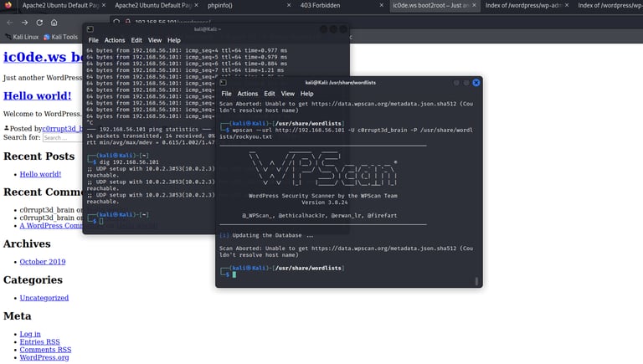Click the wordlists terminal scrollbar
Viewport: 643px width, 364px height.
pos(476,281)
